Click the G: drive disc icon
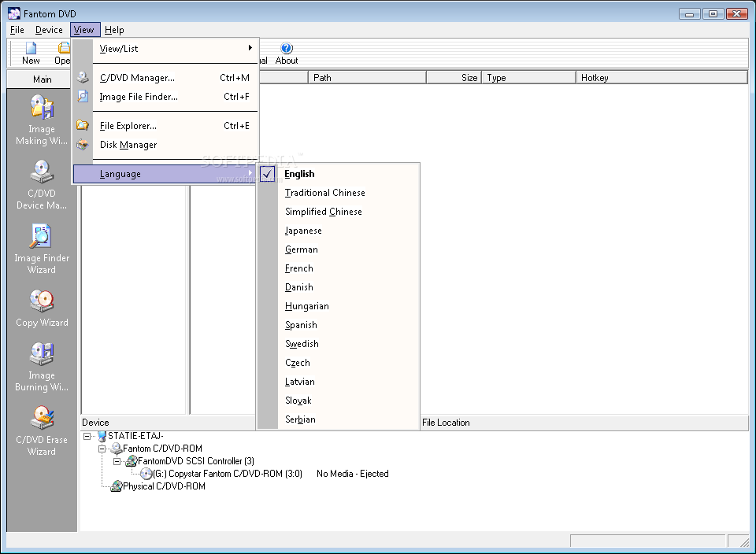The height and width of the screenshot is (554, 756). point(146,474)
